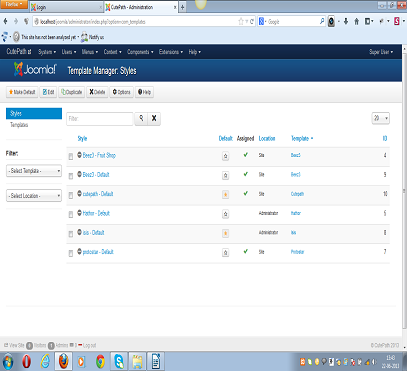Open the list limit dropdown showing 20
The height and width of the screenshot is (371, 407).
[381, 118]
